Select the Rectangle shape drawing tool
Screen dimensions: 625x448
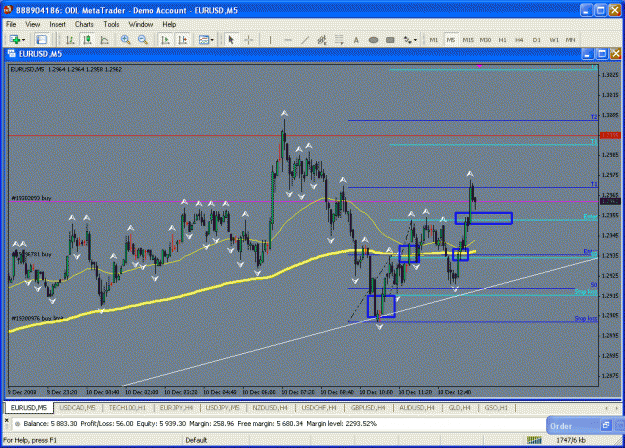[390, 39]
